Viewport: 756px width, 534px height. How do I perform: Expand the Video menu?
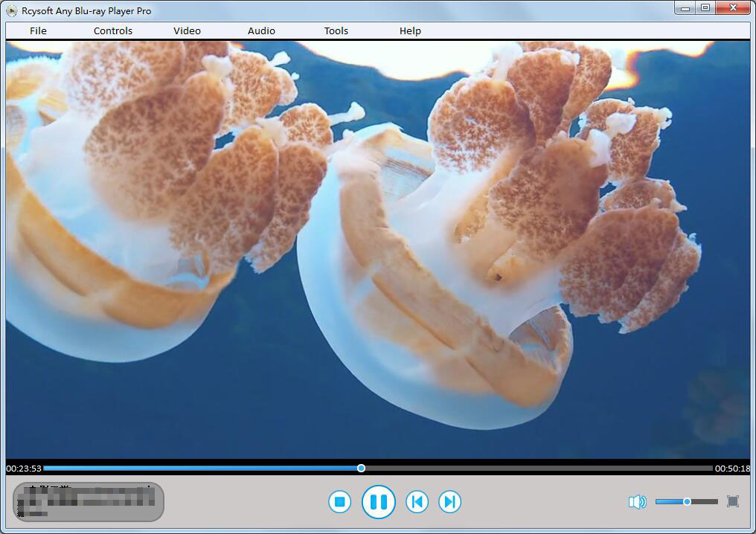(187, 30)
